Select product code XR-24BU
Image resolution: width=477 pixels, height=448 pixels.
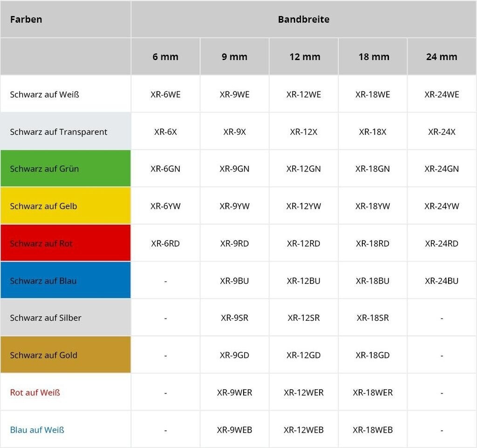441,281
